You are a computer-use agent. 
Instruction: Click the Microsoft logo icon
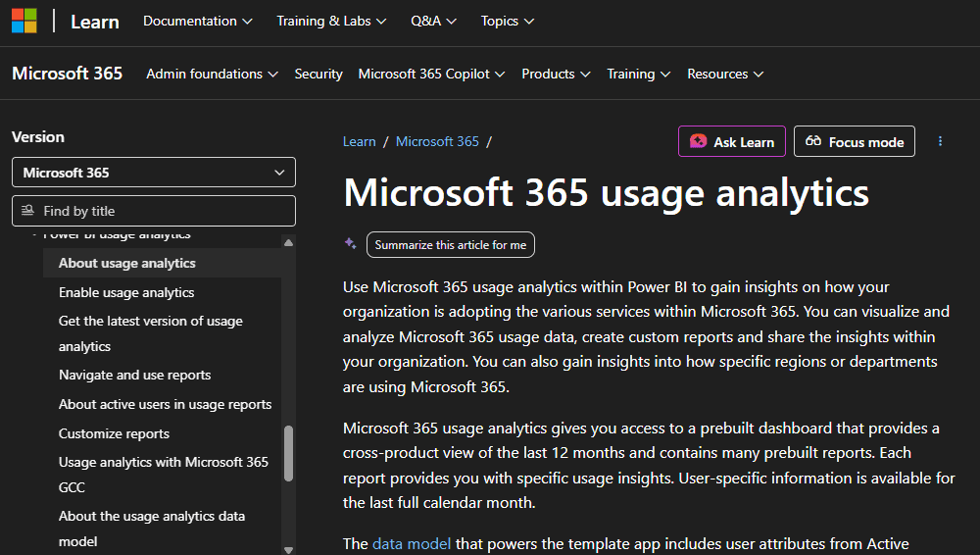24,21
